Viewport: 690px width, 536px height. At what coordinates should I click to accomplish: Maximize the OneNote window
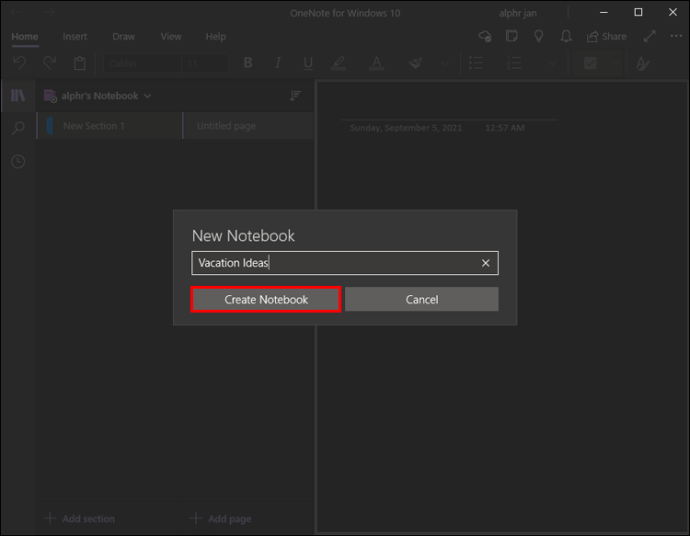638,12
